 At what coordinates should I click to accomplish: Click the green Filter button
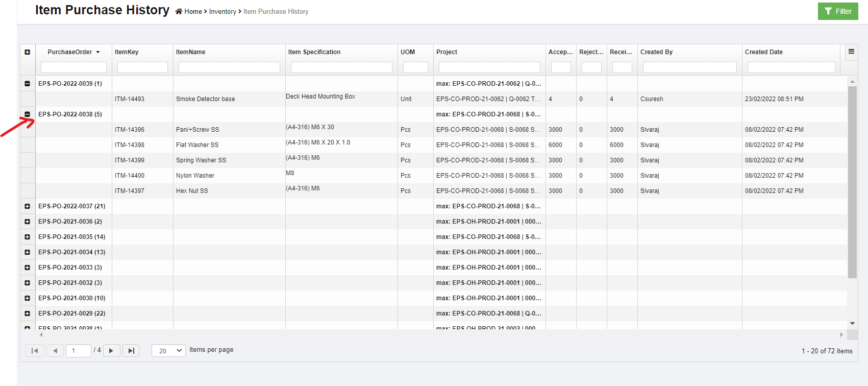click(838, 11)
